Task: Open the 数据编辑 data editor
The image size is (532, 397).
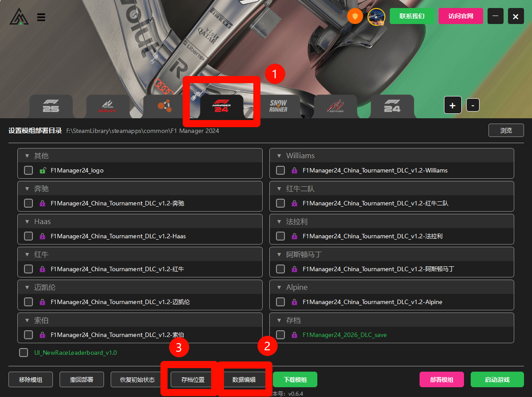Action: [244, 380]
